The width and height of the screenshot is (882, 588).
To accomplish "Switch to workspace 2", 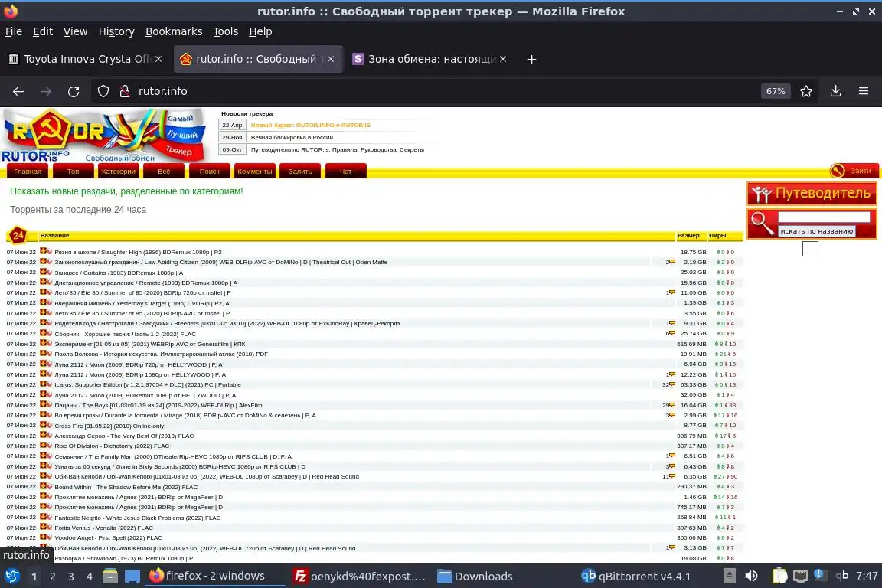I will pyautogui.click(x=52, y=577).
